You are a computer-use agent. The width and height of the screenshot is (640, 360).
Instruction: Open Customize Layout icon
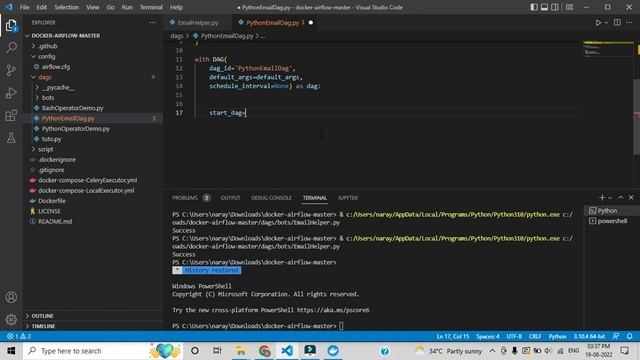click(x=569, y=7)
